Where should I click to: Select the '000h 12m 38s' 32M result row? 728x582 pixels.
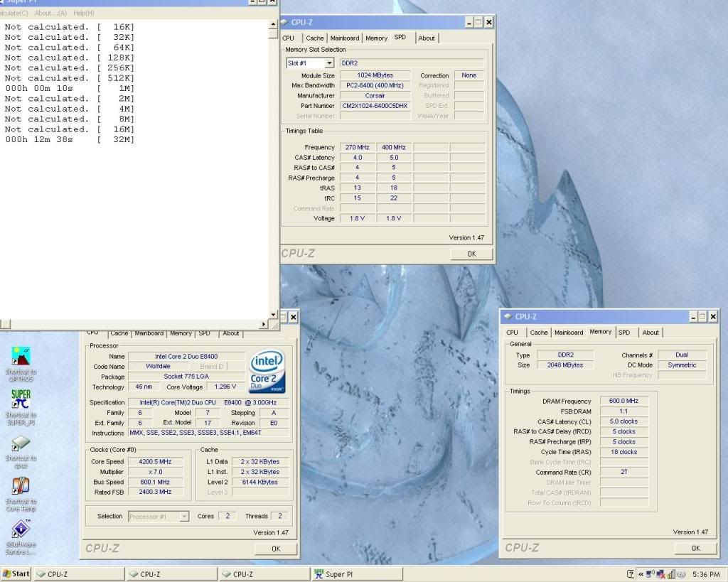tap(70, 139)
